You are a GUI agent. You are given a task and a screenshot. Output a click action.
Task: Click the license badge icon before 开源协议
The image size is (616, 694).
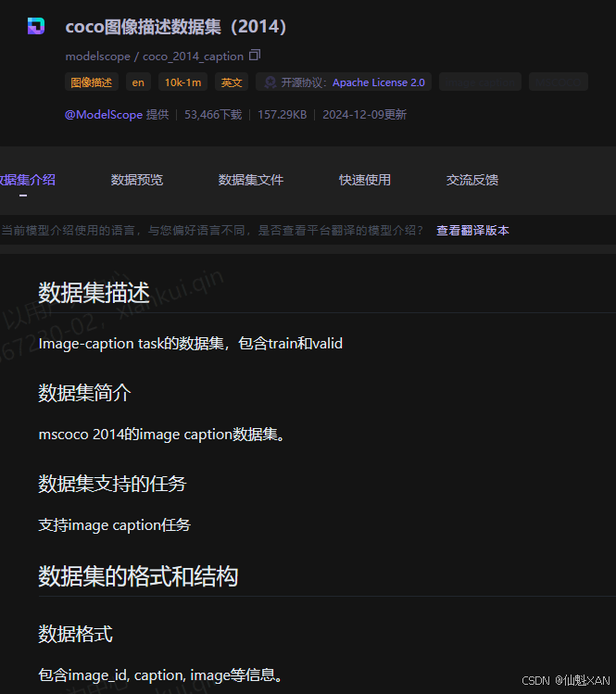click(270, 82)
